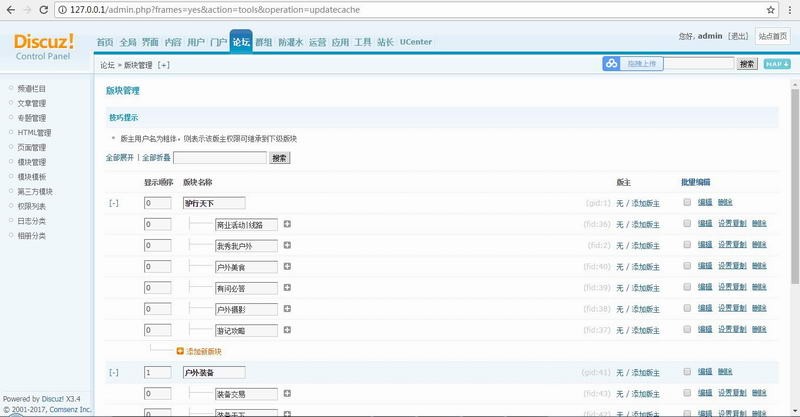This screenshot has width=800, height=417.
Task: Click plus icon beside 我秀我户外
Action: 287,246
